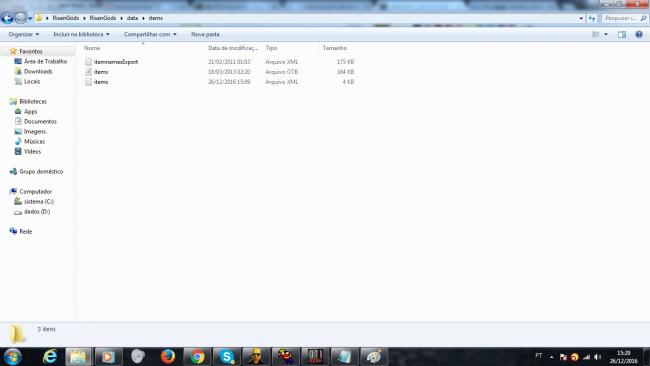Open Skype from the taskbar
Image resolution: width=650 pixels, height=366 pixels.
(227, 356)
